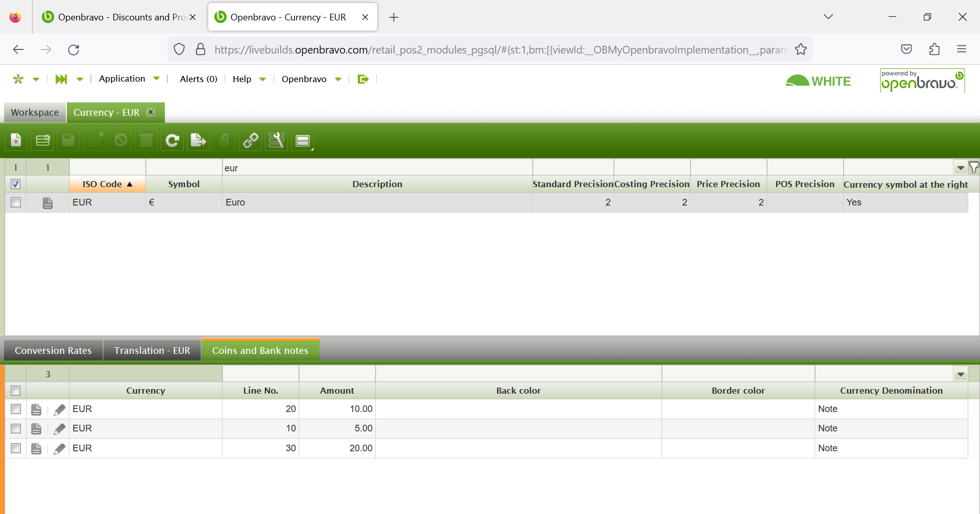Export the grid to spreadsheet
980x514 pixels.
pyautogui.click(x=198, y=140)
